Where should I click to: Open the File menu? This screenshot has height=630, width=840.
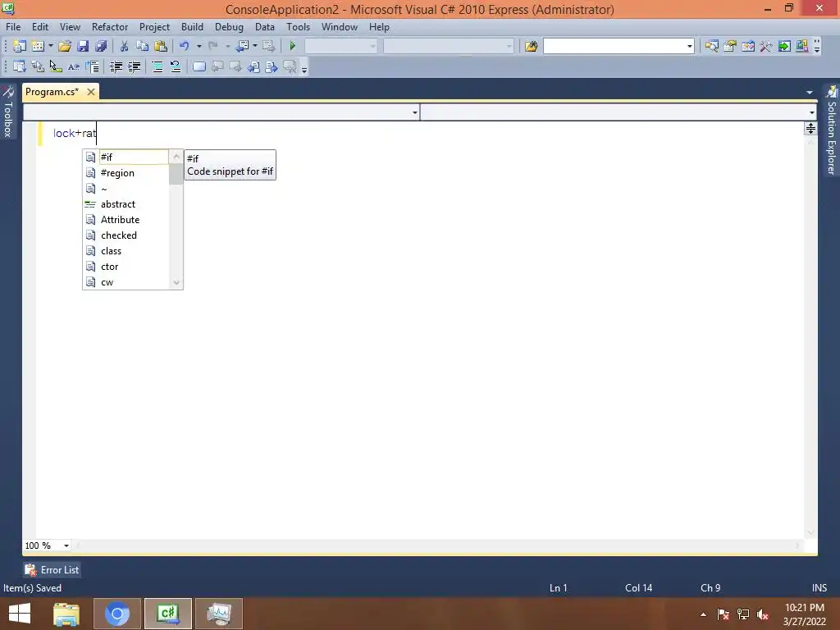click(x=13, y=27)
